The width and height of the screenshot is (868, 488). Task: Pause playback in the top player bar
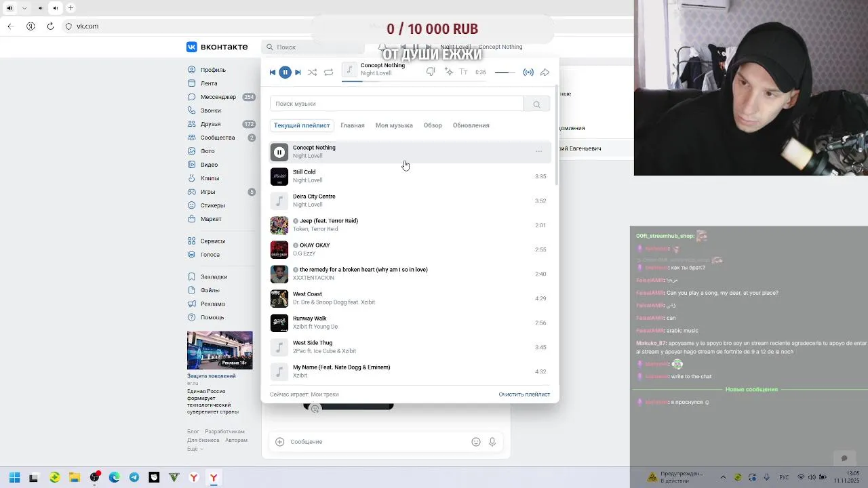pyautogui.click(x=285, y=73)
